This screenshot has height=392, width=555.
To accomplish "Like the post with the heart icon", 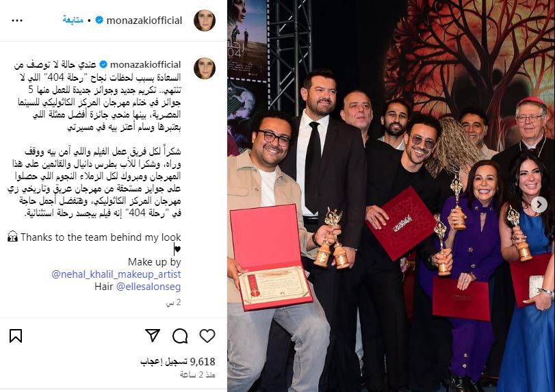I will pyautogui.click(x=207, y=336).
